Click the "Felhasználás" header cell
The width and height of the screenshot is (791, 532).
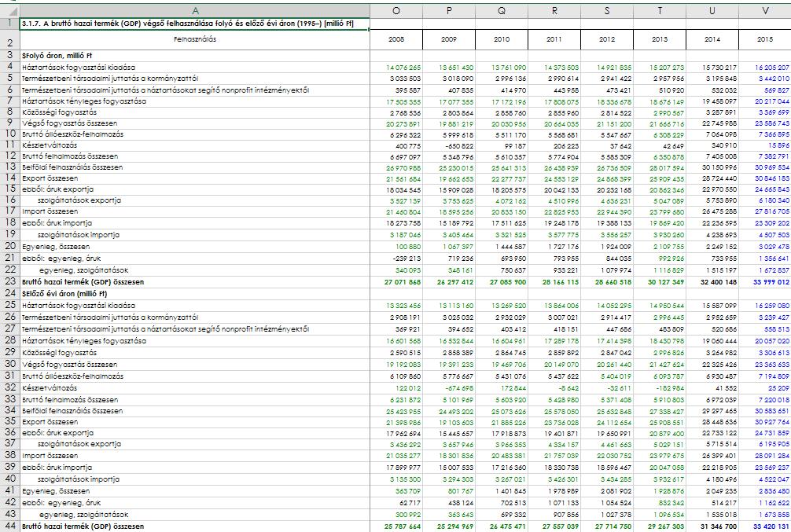point(195,39)
